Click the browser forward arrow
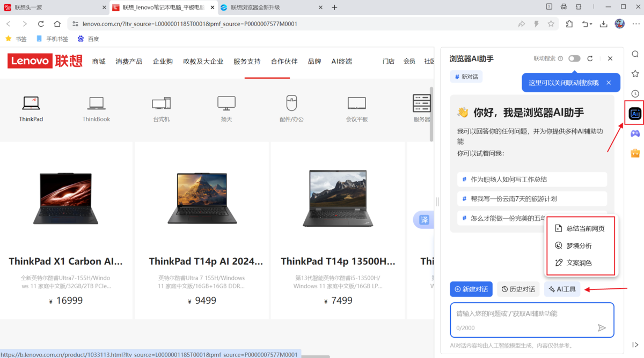This screenshot has height=358, width=644. pyautogui.click(x=24, y=24)
